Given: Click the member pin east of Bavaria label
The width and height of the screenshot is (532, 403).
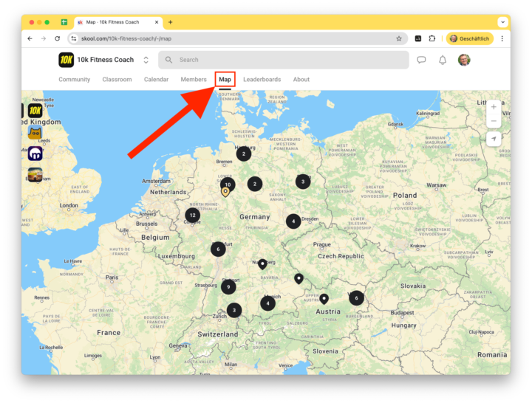Looking at the screenshot, I should pos(299,278).
